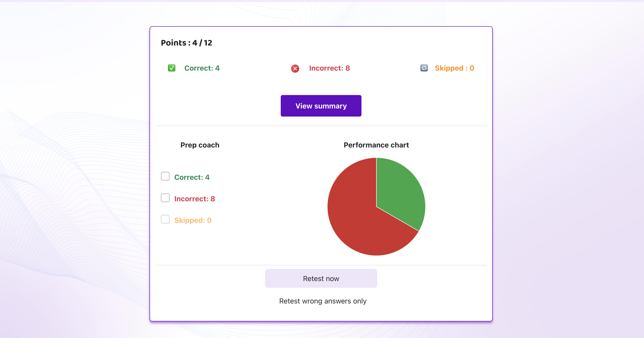Click the top Incorrect: 8 score label

coord(329,68)
